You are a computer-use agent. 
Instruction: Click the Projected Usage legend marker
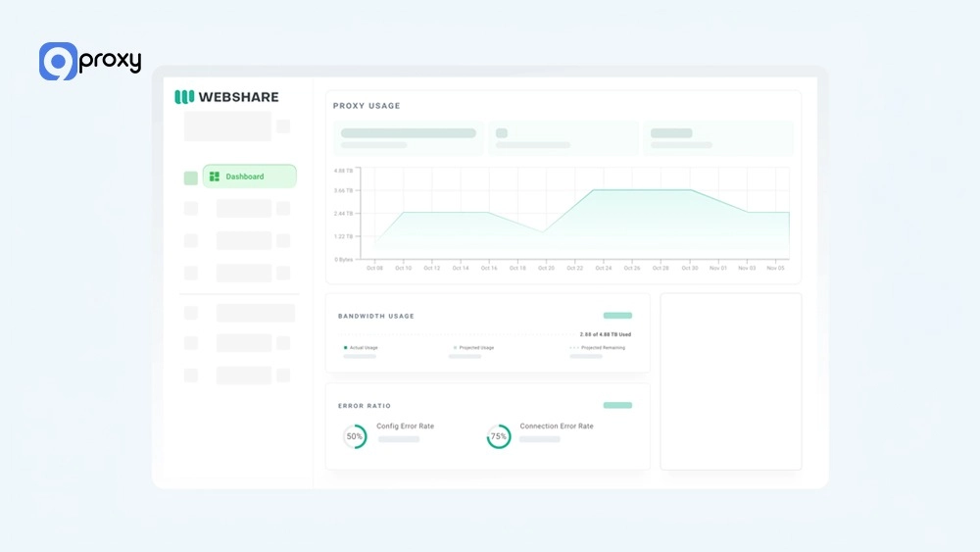pos(455,348)
